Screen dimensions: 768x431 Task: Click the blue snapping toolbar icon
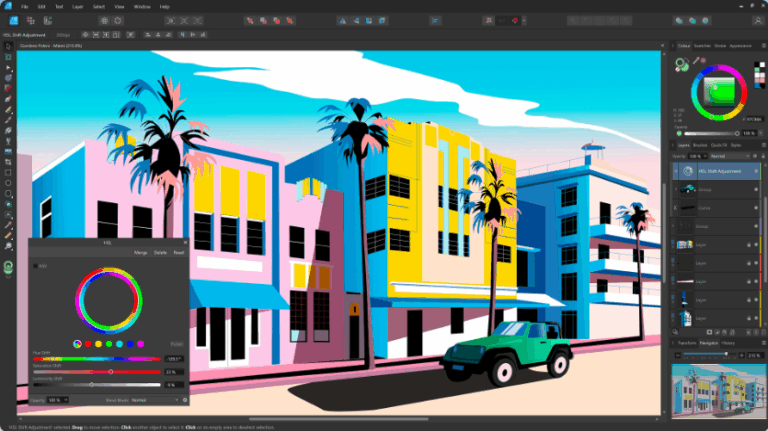435,21
